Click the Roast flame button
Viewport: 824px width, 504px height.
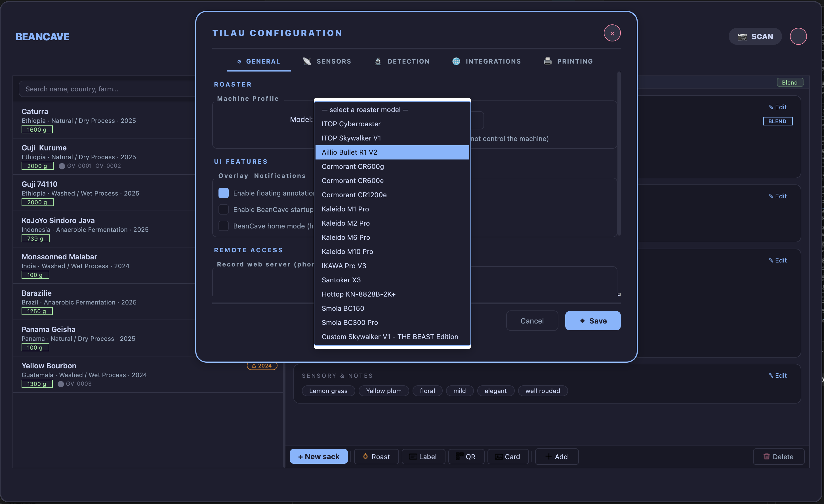click(376, 457)
